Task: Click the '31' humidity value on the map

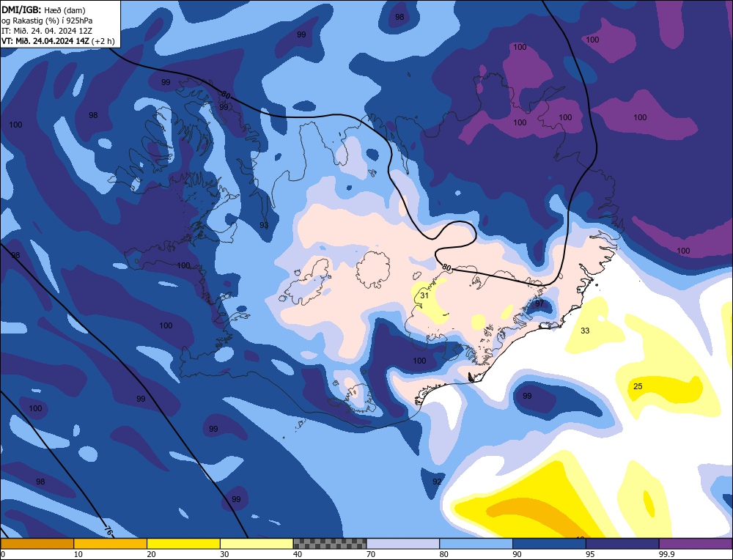Action: pyautogui.click(x=424, y=295)
